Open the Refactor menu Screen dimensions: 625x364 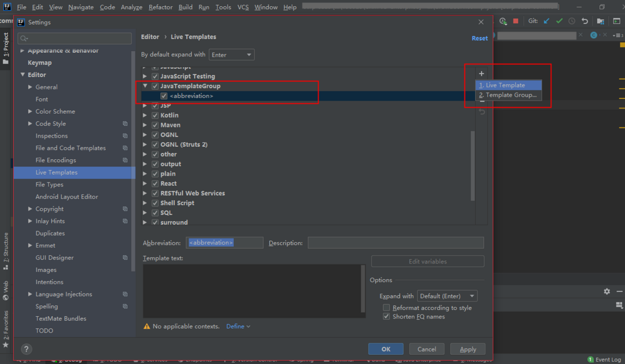(x=161, y=7)
